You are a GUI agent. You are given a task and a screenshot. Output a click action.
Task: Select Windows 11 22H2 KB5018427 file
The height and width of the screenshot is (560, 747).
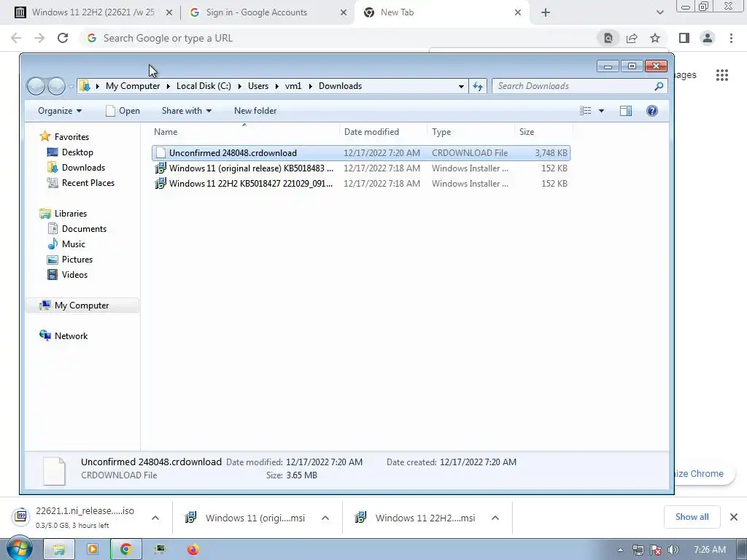360,183
